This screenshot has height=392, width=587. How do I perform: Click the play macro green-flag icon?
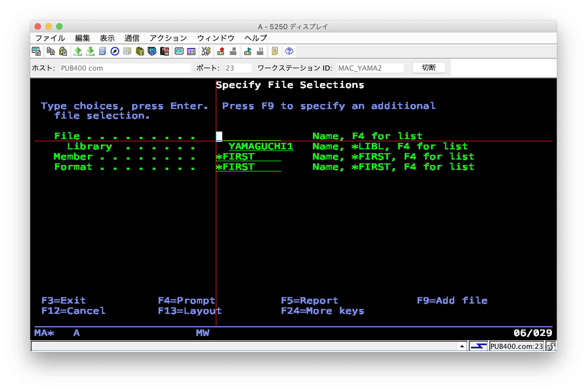(248, 51)
